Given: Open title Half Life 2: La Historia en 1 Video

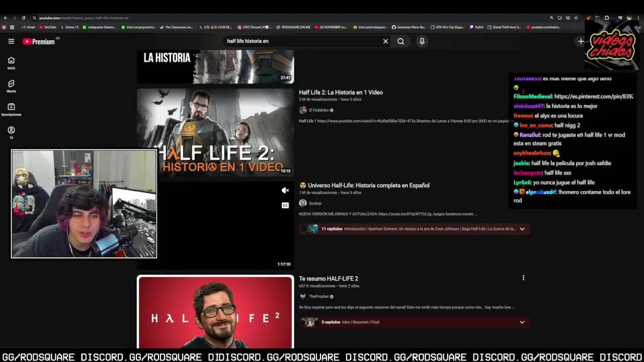Looking at the screenshot, I should tap(341, 93).
